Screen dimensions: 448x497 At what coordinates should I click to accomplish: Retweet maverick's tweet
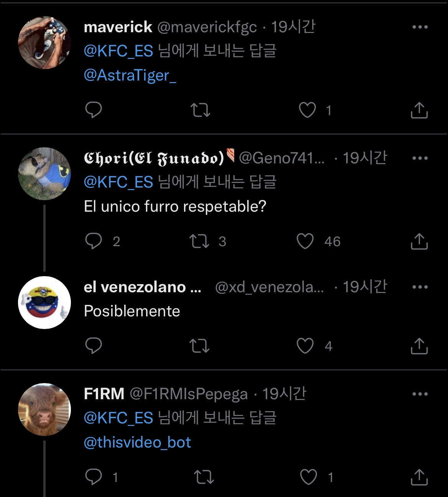(x=200, y=110)
